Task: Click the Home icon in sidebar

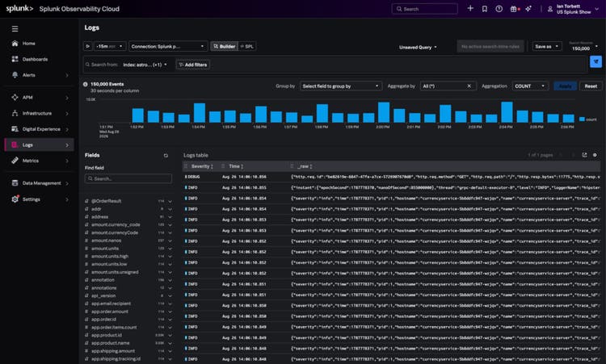Action: click(15, 44)
